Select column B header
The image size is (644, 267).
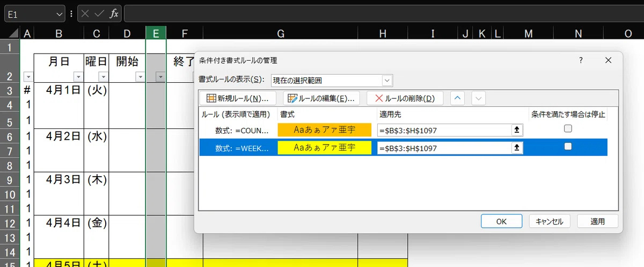pos(58,33)
